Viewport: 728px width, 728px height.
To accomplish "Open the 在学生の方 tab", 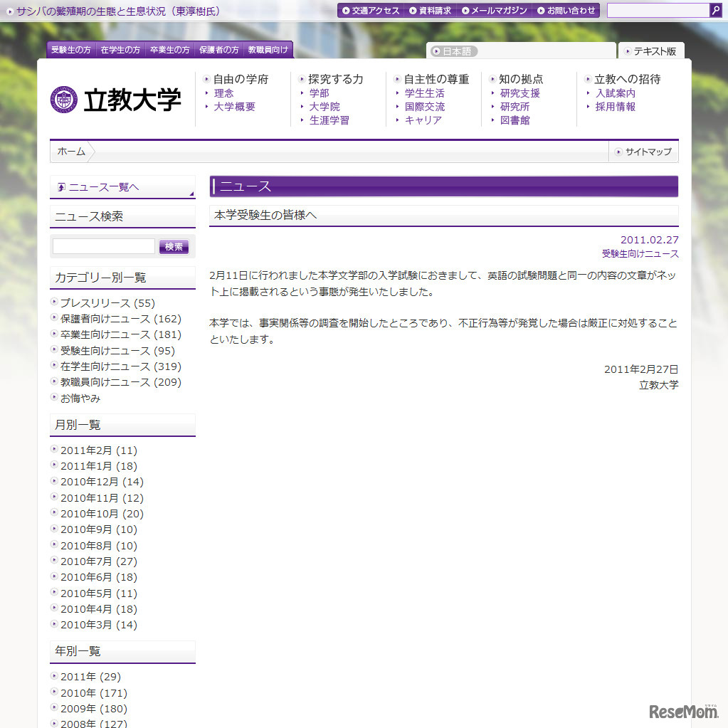I will click(x=120, y=50).
